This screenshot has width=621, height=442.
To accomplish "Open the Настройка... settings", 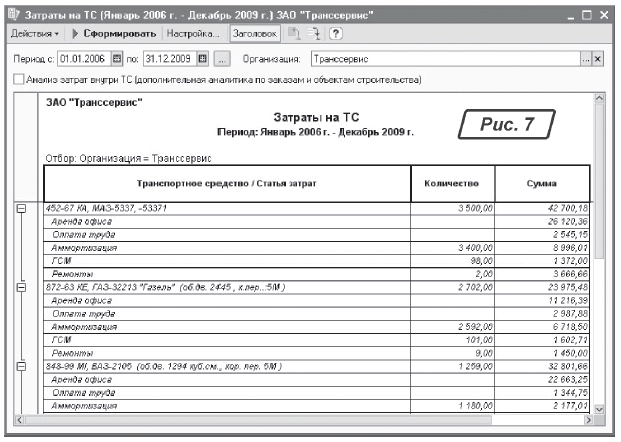I will point(192,34).
